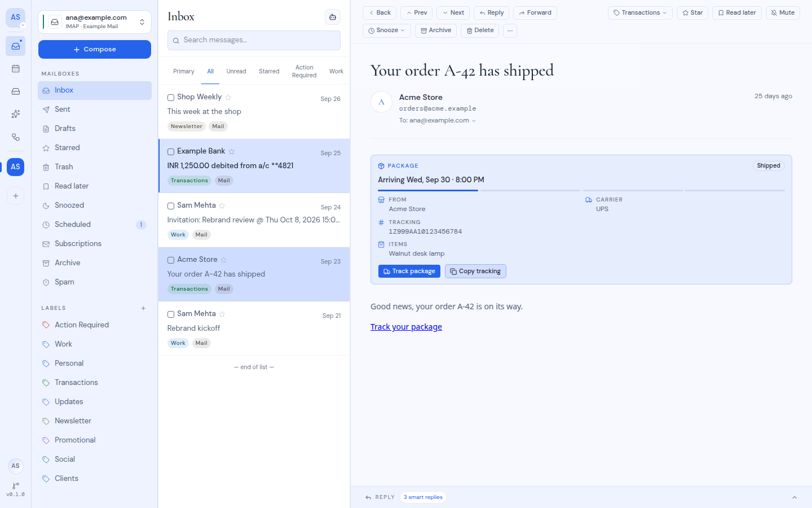Viewport: 812px width, 508px height.
Task: Star the Acme Store message in the list
Action: pos(224,260)
